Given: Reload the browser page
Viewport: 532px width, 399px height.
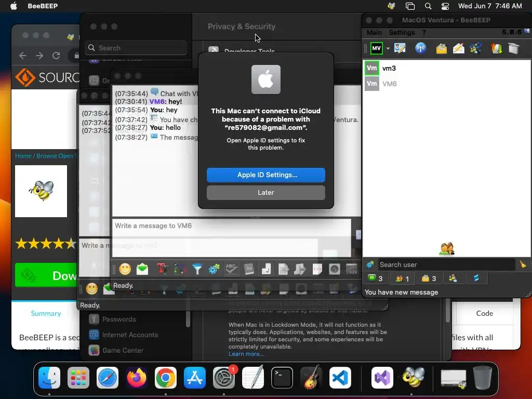Looking at the screenshot, I should point(56,56).
